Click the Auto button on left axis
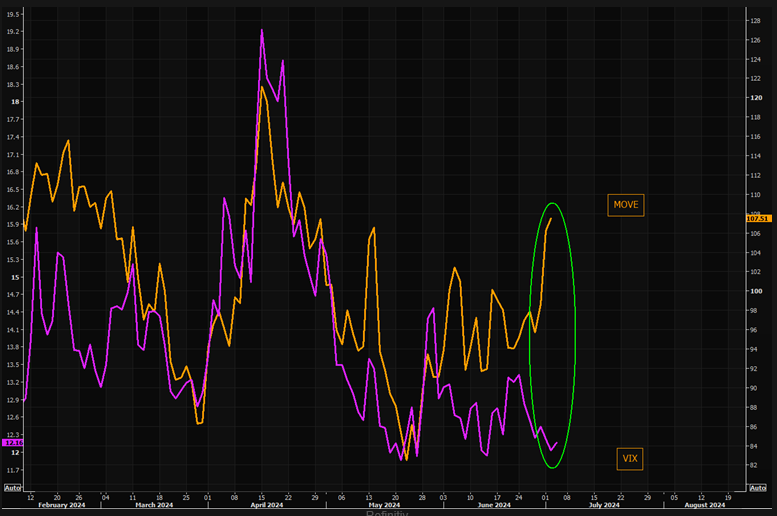The image size is (777, 516). click(x=13, y=488)
